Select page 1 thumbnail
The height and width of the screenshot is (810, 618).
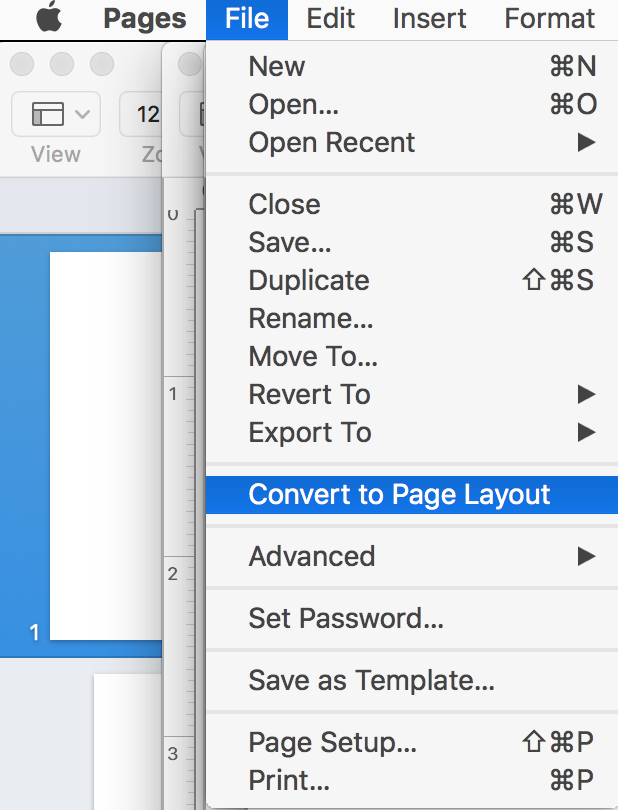click(105, 445)
